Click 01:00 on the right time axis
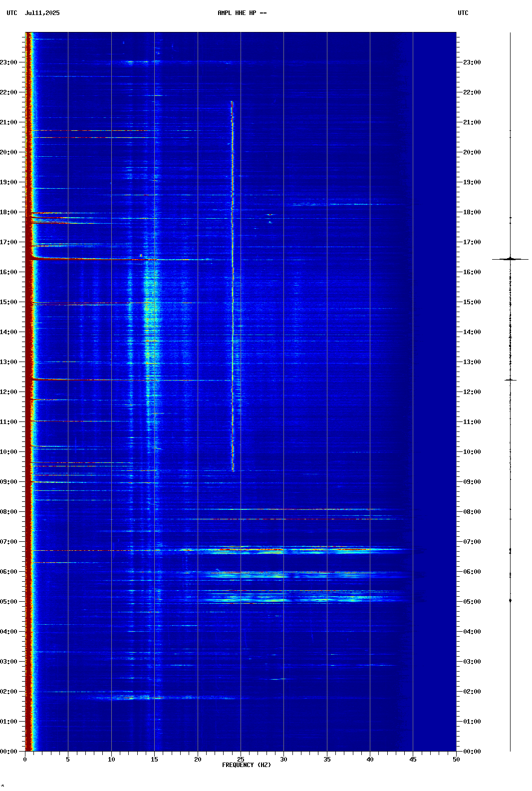Viewport: 532px width, 791px height. coord(472,722)
